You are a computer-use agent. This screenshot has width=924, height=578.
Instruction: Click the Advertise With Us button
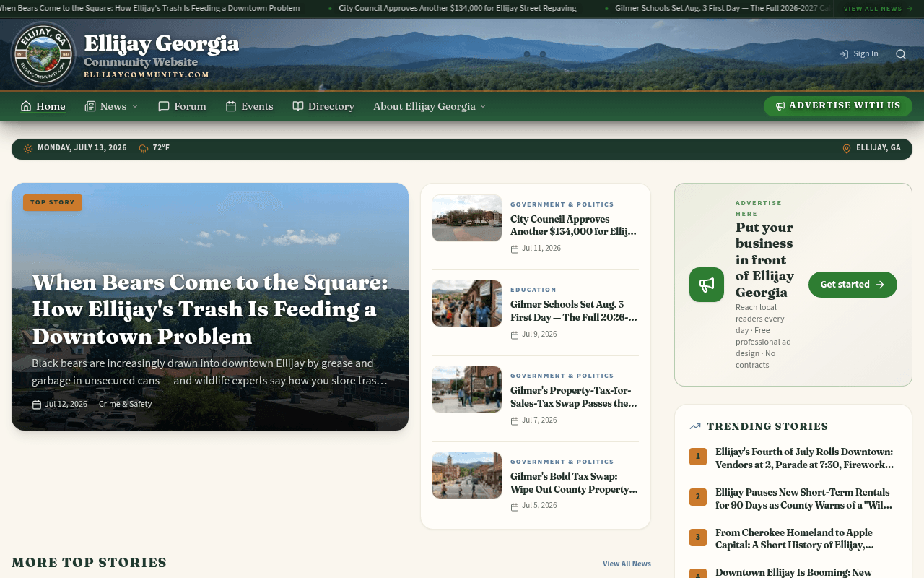point(838,106)
